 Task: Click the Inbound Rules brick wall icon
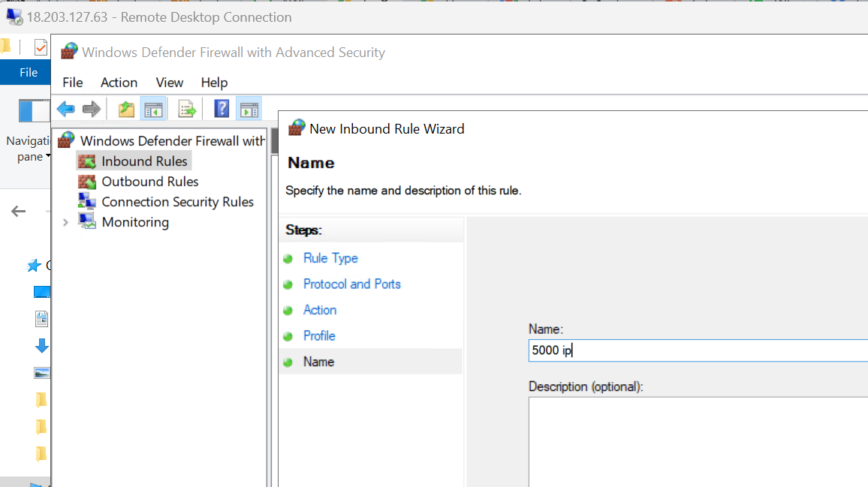click(x=87, y=161)
